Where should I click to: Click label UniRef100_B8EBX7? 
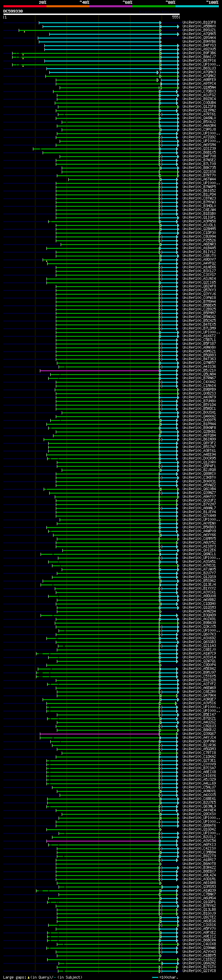click(x=199, y=872)
